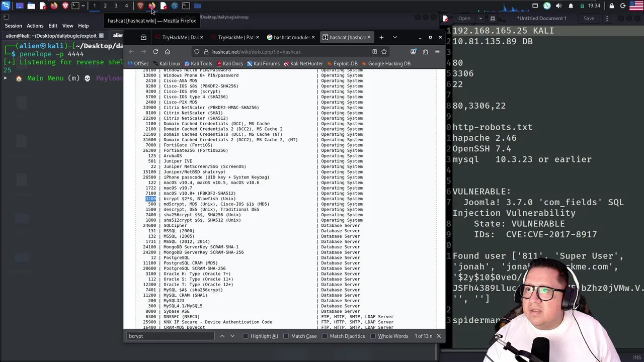Select the folder window in the taskbar
644x362 pixels.
[x=197, y=6]
